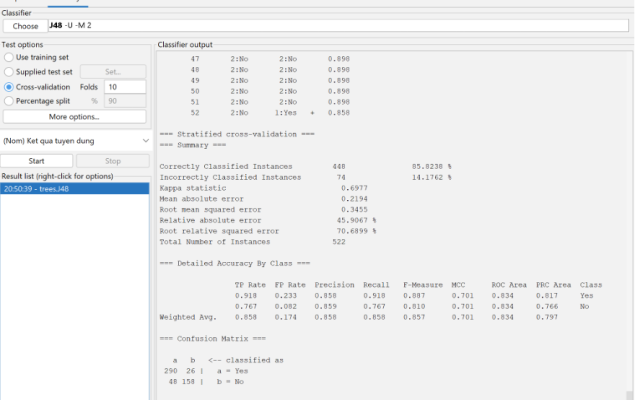Viewport: 635px width, 400px height.
Task: Click the Incorrectly Classified Instances line
Action: (x=305, y=177)
